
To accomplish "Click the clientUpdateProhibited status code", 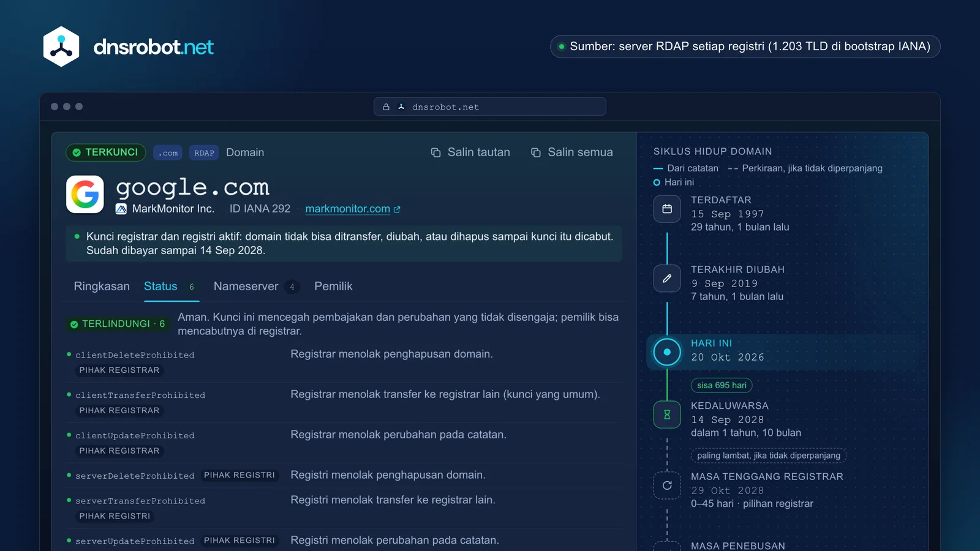I will coord(135,436).
